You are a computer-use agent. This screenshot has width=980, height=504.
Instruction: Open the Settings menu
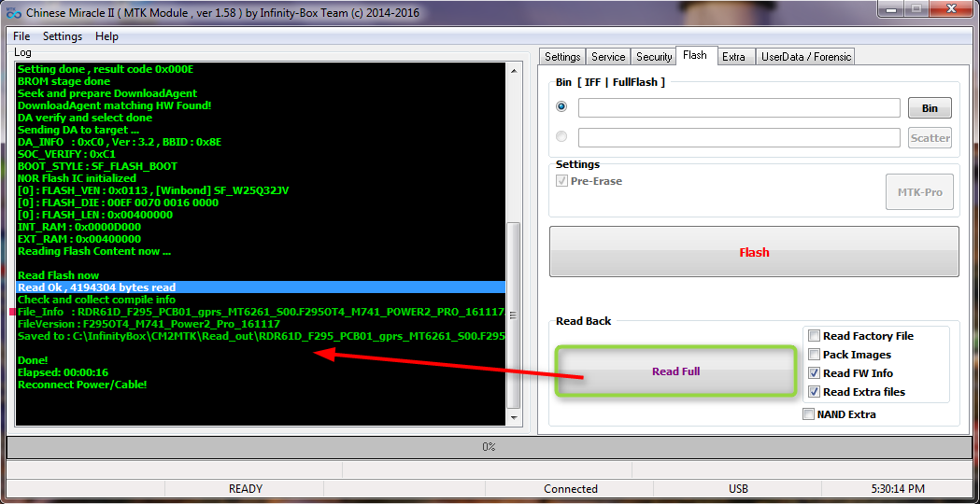63,36
